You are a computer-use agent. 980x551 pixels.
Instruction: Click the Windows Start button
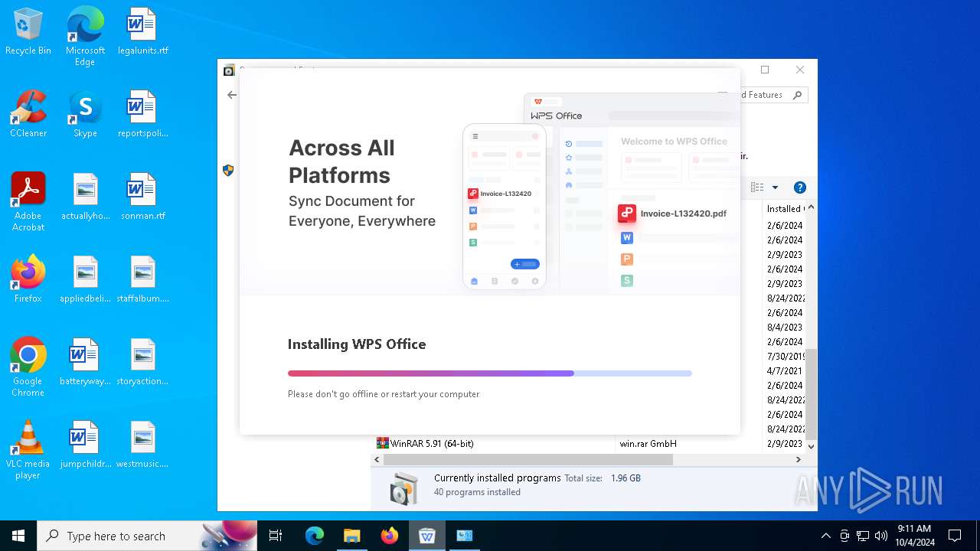coord(18,536)
